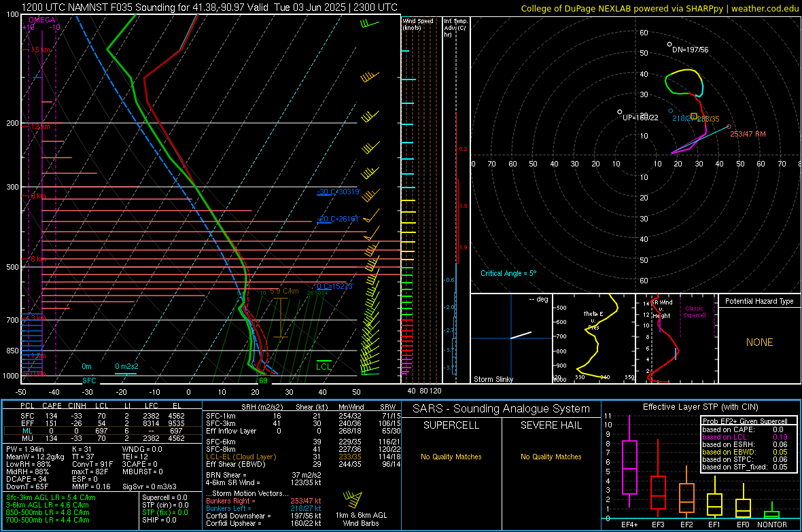
Task: Select the highlighted ML parcel row
Action: (x=102, y=431)
